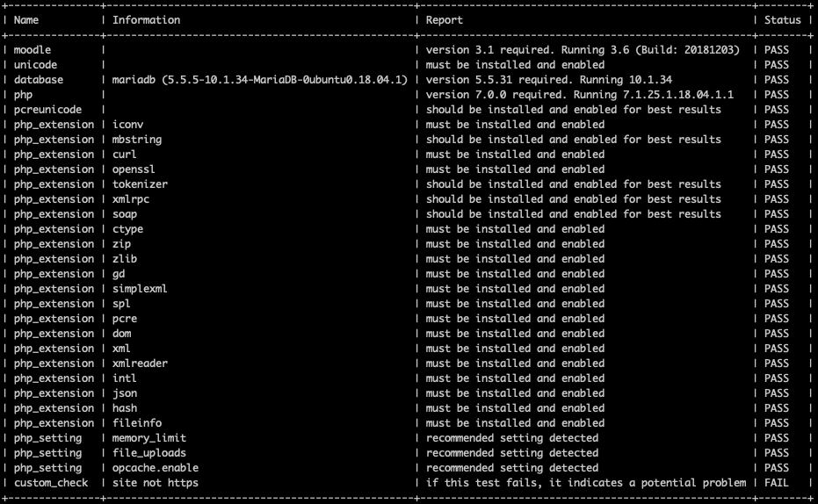
Task: Select the FAIL status of custom_check
Action: [x=777, y=483]
